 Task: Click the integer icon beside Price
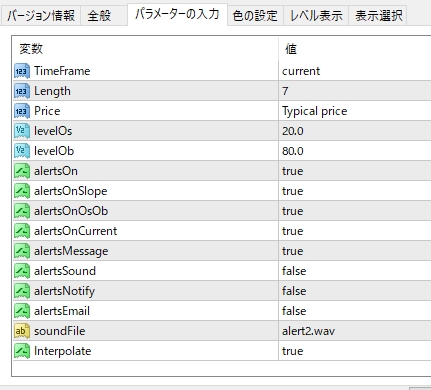click(x=22, y=111)
